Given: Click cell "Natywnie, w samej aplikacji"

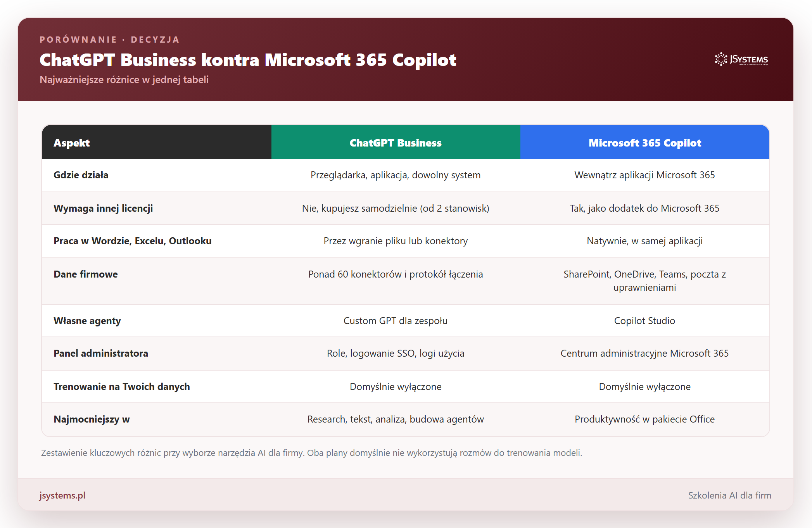Looking at the screenshot, I should [x=644, y=241].
